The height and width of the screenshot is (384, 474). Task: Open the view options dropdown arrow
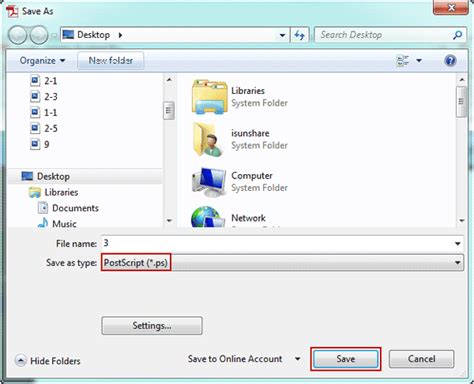[x=419, y=61]
